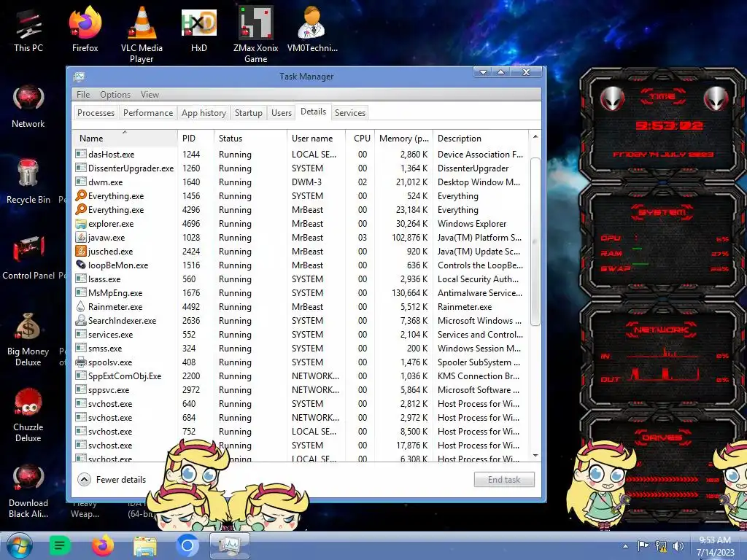Select the lsass.exe process row

pyautogui.click(x=300, y=279)
